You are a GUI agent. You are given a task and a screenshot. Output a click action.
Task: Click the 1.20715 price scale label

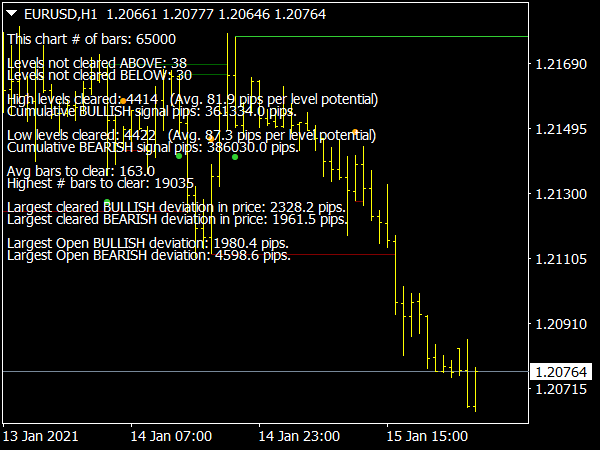(561, 389)
